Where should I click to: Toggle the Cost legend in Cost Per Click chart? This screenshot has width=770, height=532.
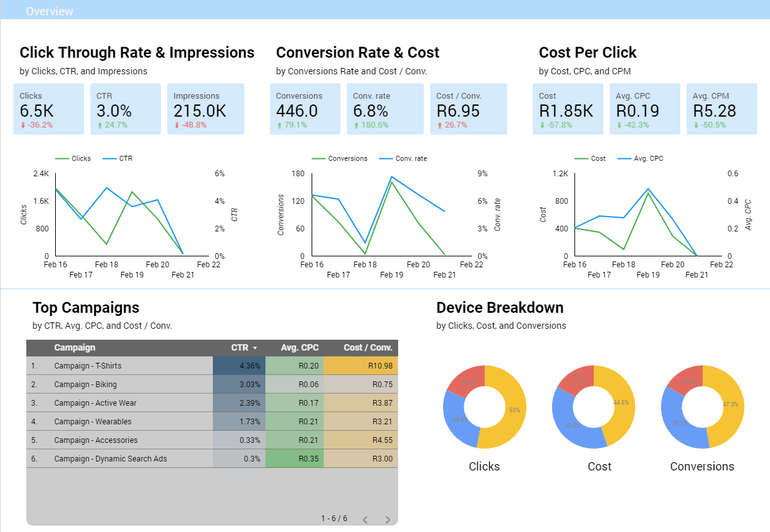pyautogui.click(x=590, y=158)
